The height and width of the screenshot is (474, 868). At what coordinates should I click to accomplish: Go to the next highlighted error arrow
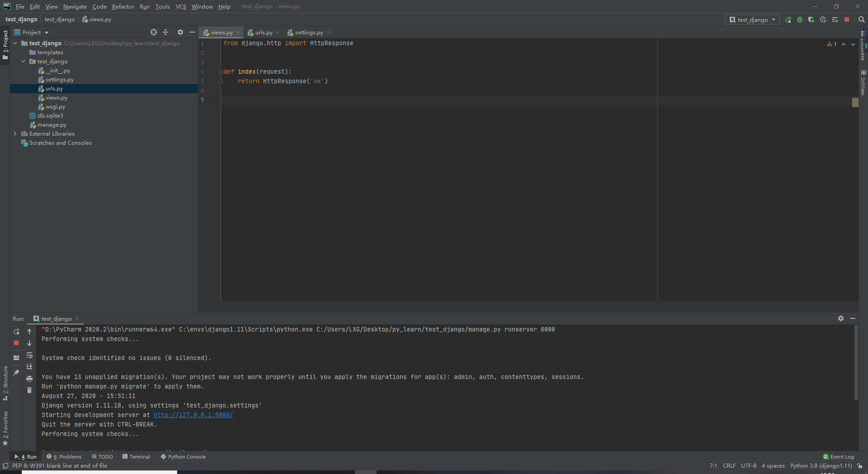click(853, 44)
